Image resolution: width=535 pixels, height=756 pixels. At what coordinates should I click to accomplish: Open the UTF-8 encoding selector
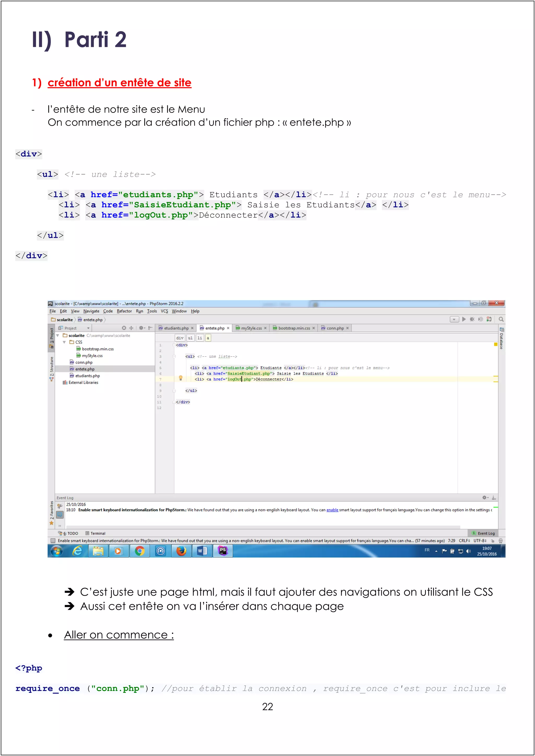pyautogui.click(x=480, y=541)
